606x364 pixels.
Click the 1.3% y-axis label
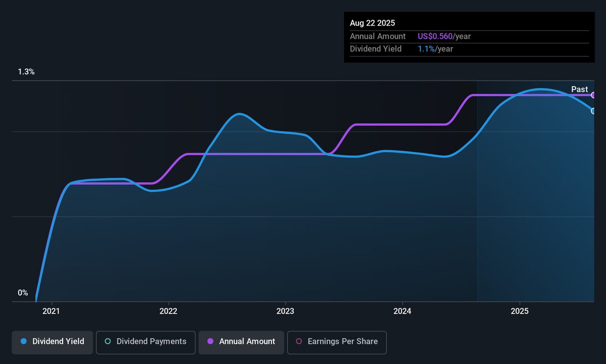(x=26, y=72)
